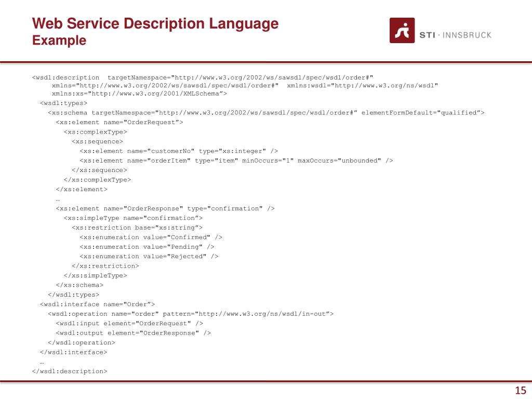Click the Web Service Description Language title
Screen dimensions: 532x399
tap(155, 23)
